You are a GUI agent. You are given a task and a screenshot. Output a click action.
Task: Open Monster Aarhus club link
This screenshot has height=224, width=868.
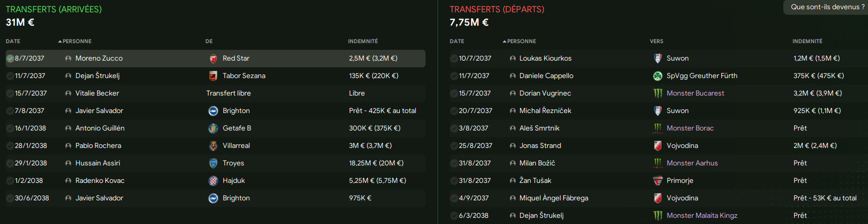click(692, 163)
